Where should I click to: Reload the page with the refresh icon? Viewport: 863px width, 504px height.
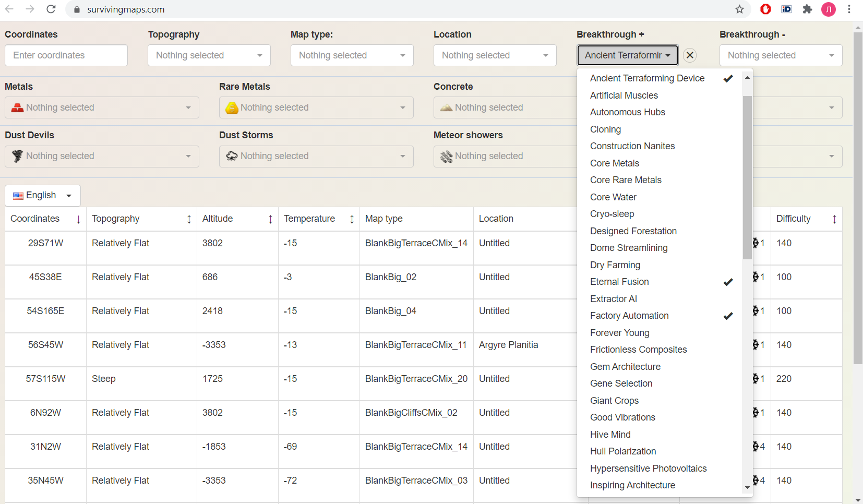(x=51, y=9)
